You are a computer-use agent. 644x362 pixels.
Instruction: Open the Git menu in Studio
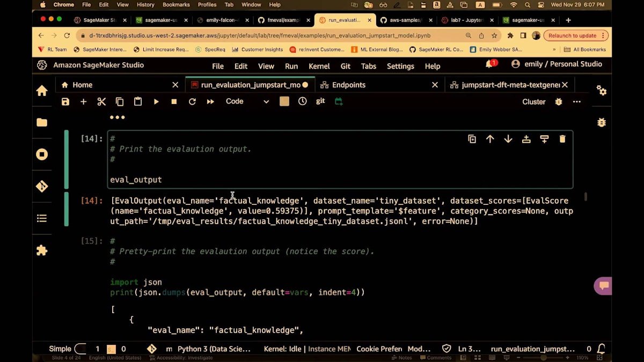[x=346, y=66]
